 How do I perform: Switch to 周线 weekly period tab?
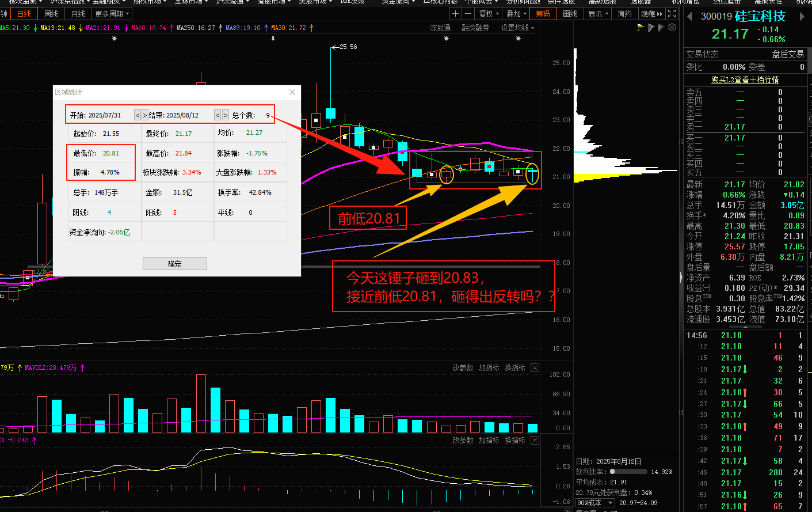51,14
